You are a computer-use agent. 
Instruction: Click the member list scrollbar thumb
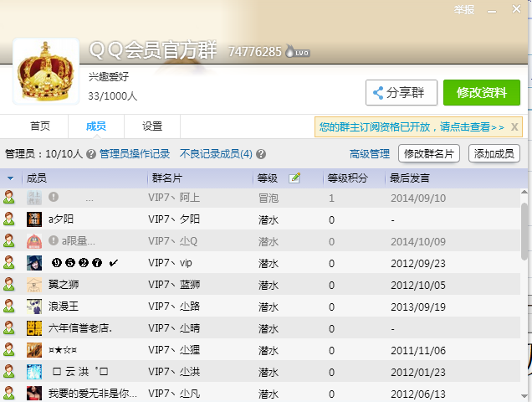(524, 231)
